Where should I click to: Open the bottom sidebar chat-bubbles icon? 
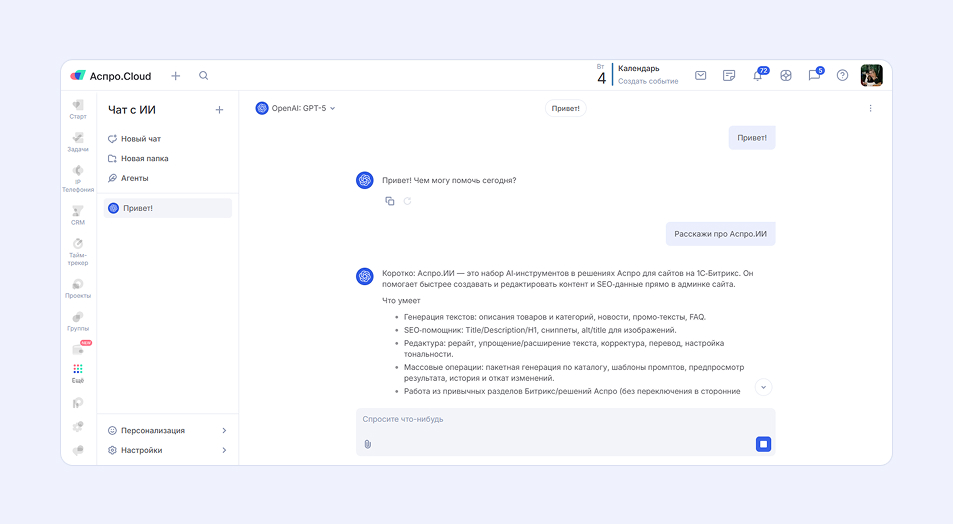(x=78, y=450)
